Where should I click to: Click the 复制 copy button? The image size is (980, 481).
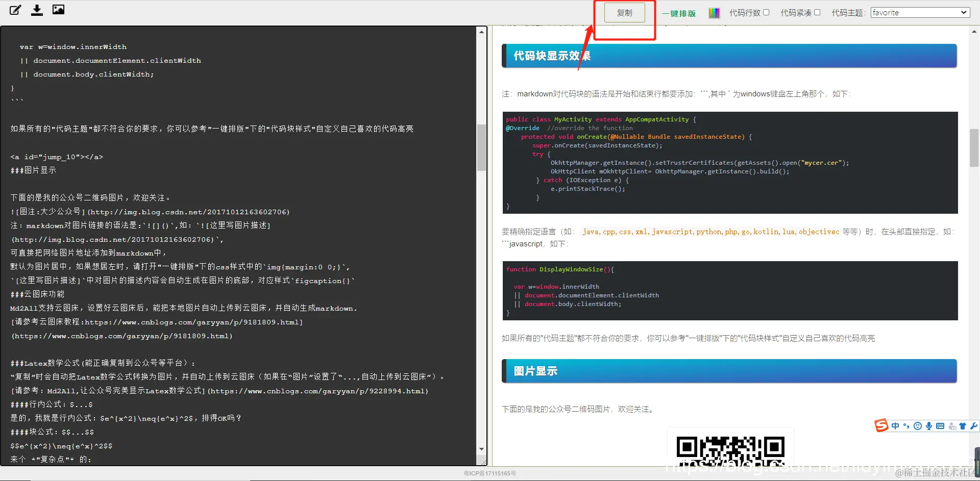point(624,12)
